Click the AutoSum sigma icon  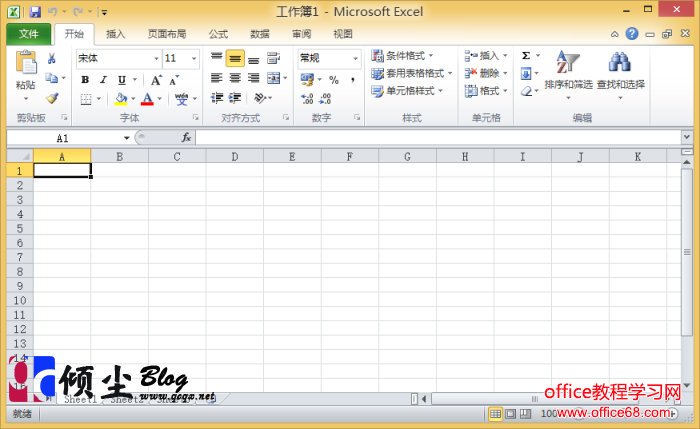[x=526, y=55]
